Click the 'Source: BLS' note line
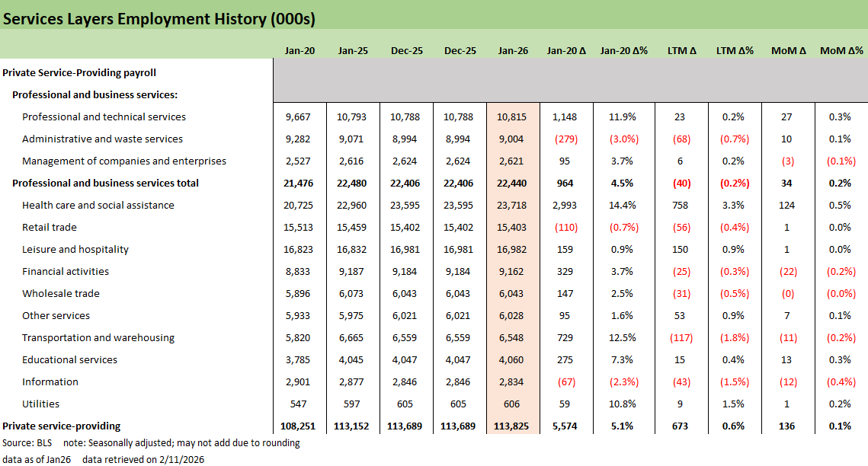868x466 pixels. tap(151, 443)
